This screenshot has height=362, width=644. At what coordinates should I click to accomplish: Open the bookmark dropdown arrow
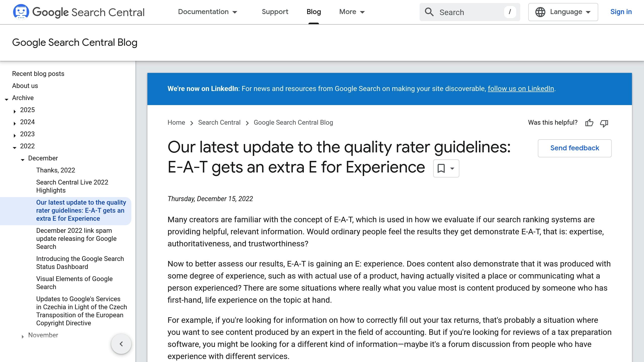(452, 168)
